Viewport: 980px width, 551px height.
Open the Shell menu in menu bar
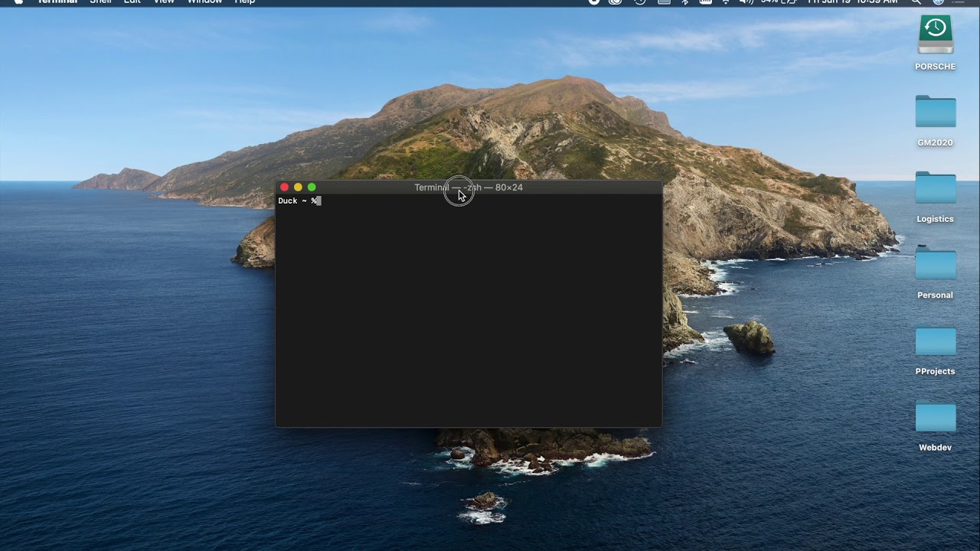click(x=101, y=2)
